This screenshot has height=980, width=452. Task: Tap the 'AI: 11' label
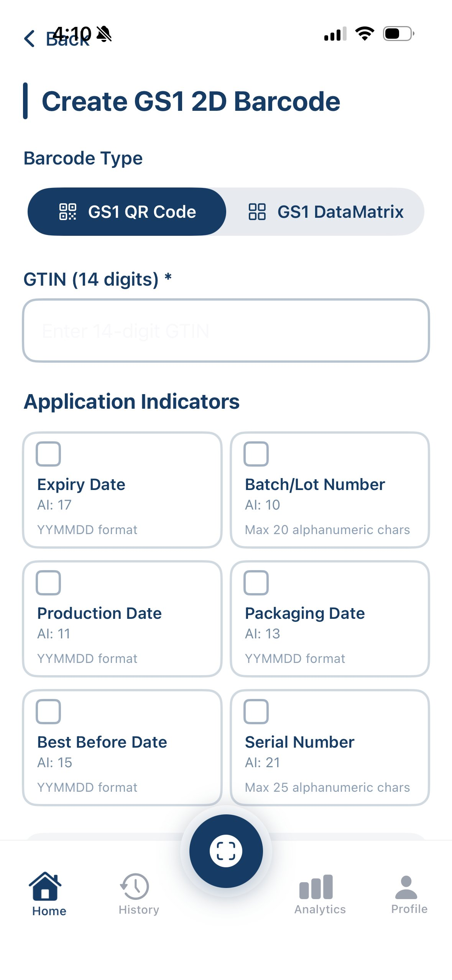(x=54, y=634)
